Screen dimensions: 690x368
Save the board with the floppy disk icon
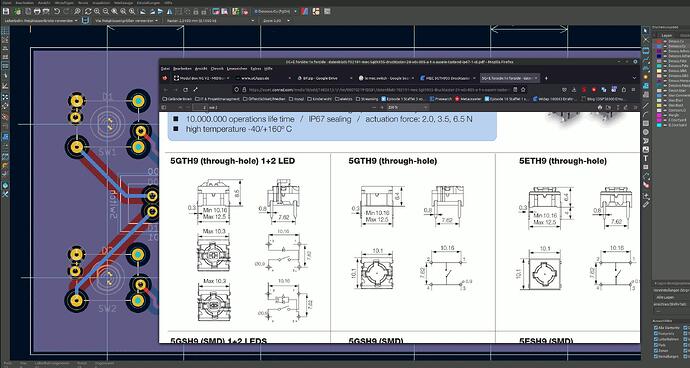pos(6,11)
